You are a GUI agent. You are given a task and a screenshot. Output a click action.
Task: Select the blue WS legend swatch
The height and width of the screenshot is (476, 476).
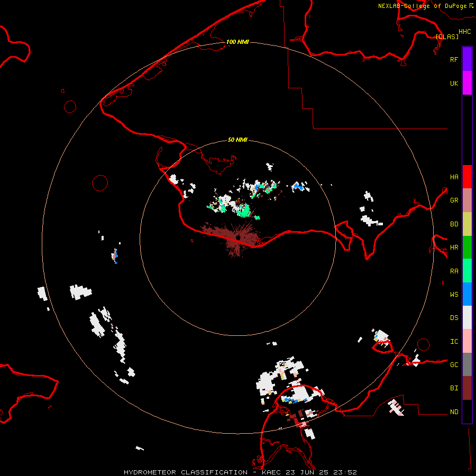click(x=467, y=294)
